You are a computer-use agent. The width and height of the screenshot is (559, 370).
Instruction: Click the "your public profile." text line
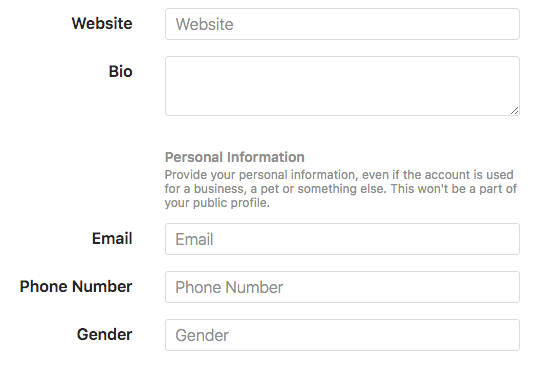[x=217, y=202]
